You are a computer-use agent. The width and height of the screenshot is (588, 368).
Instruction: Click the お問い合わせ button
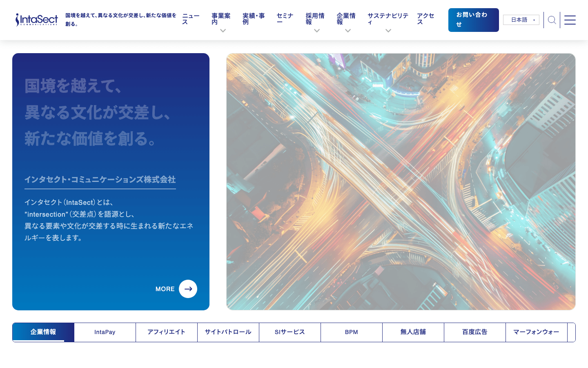(x=474, y=20)
